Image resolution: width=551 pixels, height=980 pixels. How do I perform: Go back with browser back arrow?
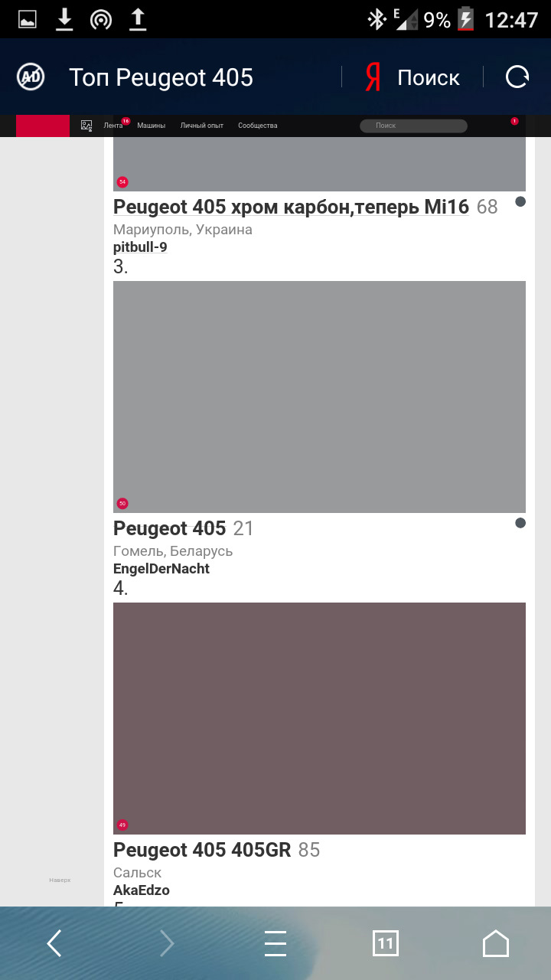click(x=54, y=943)
